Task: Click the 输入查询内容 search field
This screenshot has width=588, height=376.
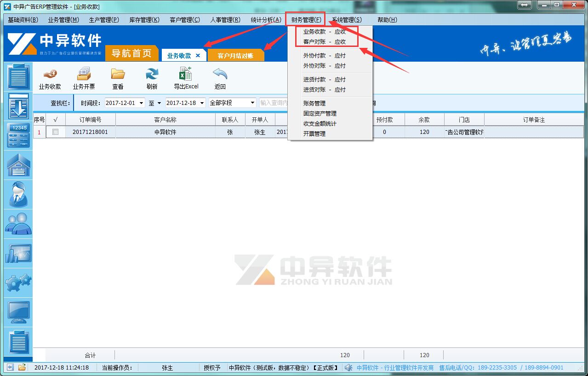Action: [x=274, y=103]
